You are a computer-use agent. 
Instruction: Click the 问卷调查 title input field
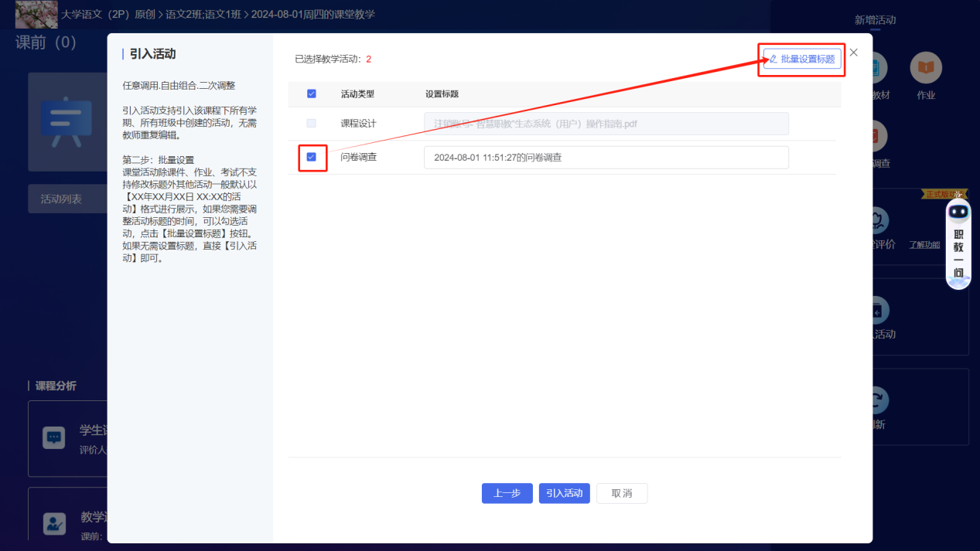tap(606, 158)
